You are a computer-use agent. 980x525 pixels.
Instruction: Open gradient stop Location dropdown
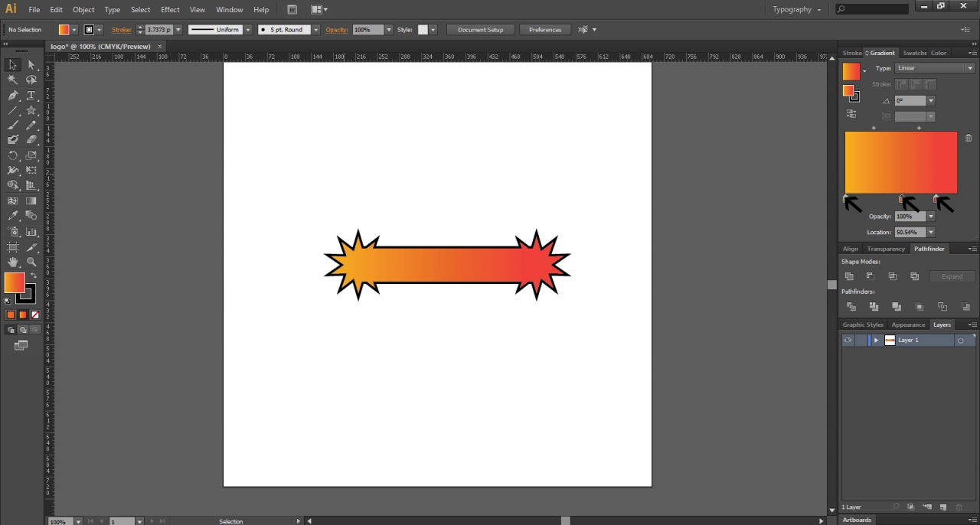pos(931,233)
